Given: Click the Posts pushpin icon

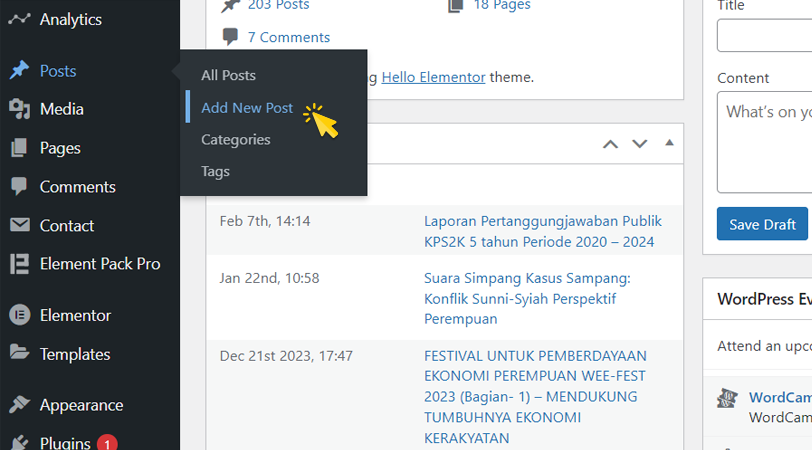Looking at the screenshot, I should tap(19, 71).
